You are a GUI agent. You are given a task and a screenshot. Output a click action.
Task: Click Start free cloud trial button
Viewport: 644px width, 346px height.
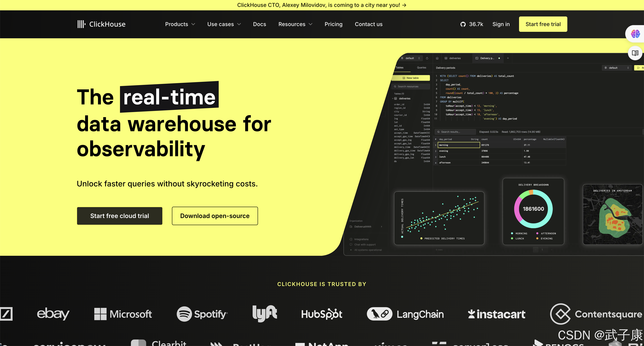tap(119, 216)
